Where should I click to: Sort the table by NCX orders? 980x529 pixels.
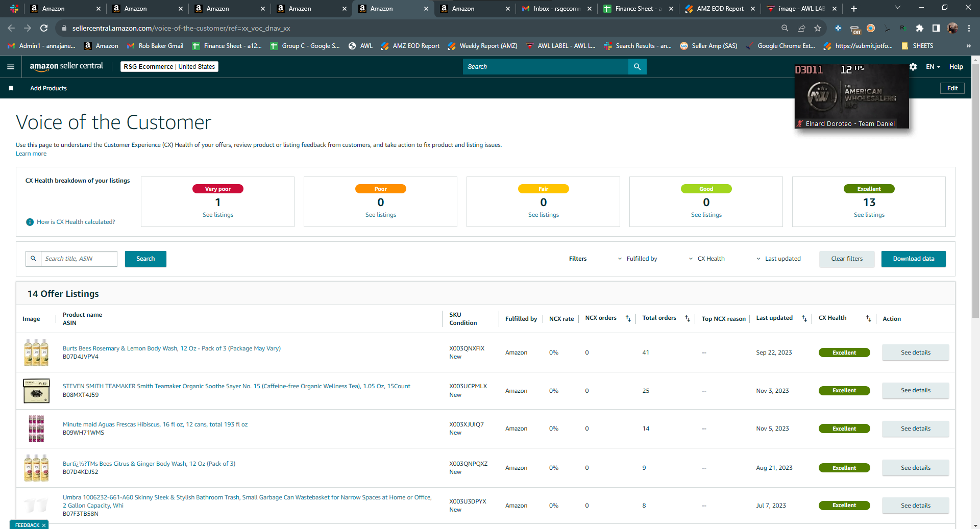[628, 318]
